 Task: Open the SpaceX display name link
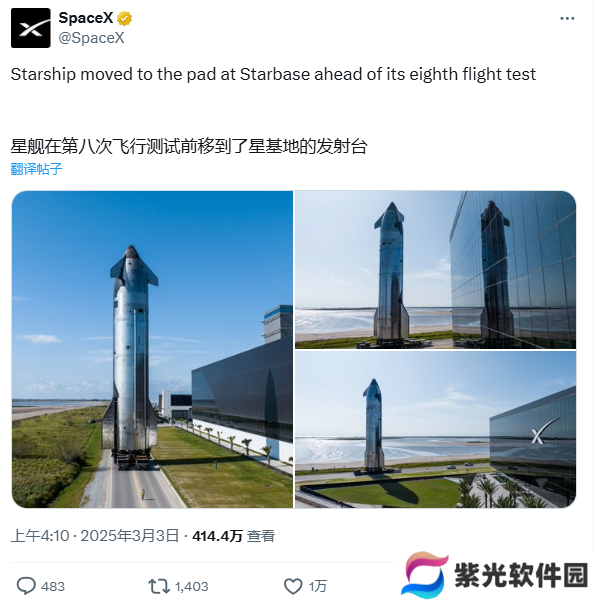point(86,18)
